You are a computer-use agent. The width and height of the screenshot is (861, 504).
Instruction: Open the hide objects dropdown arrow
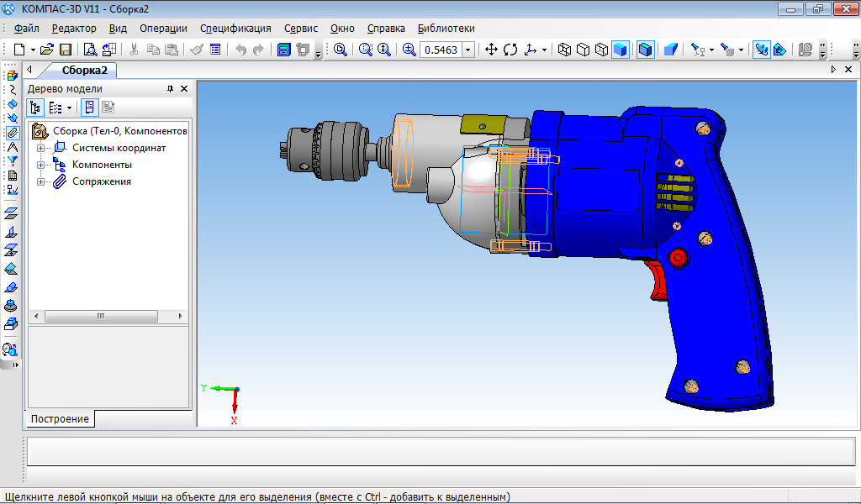coord(711,50)
